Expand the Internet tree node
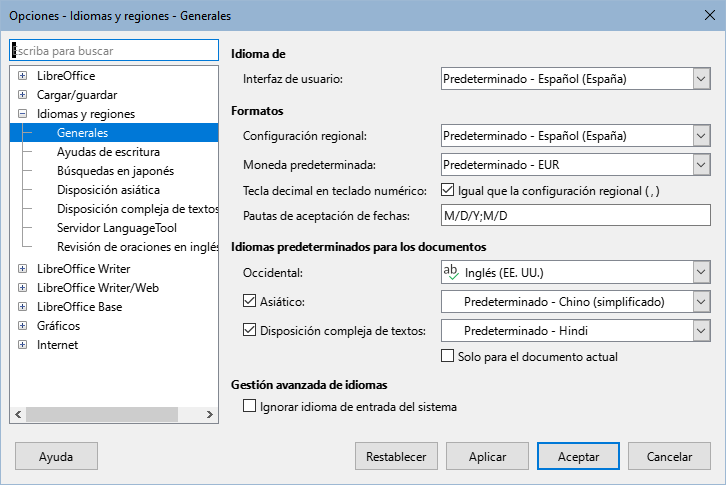Image resolution: width=726 pixels, height=485 pixels. point(22,344)
